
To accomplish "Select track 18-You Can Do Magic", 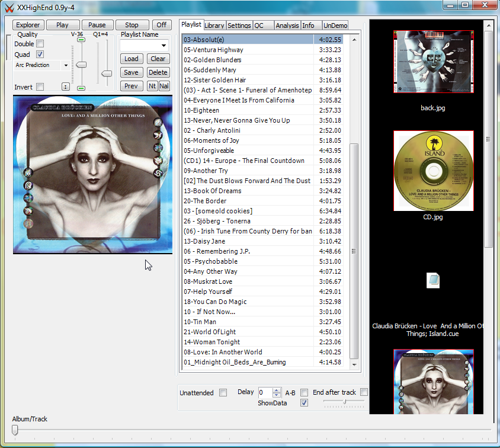I will [x=264, y=302].
